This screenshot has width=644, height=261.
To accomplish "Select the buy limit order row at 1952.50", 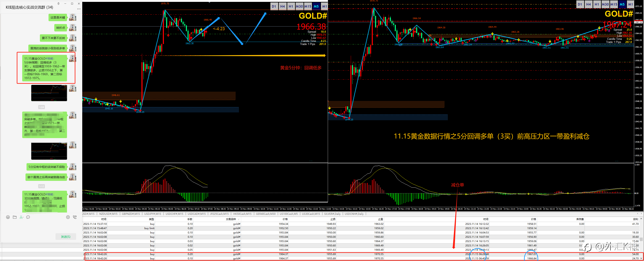I will 361,228.
